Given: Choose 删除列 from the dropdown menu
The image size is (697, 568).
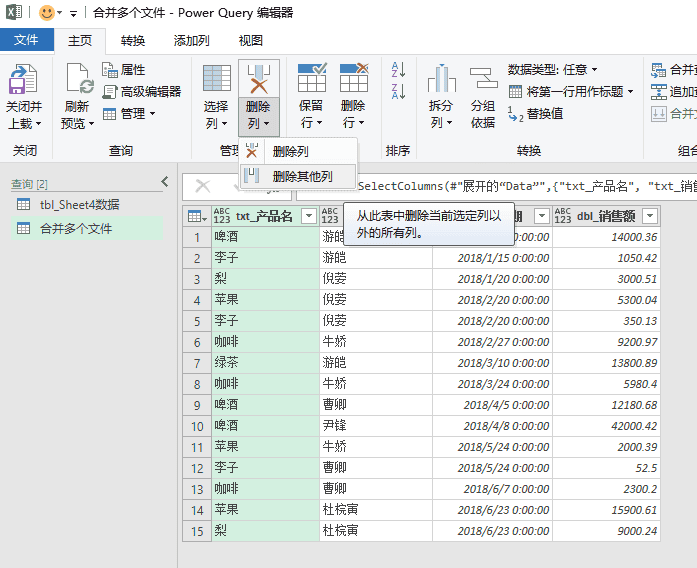Looking at the screenshot, I should 290,151.
